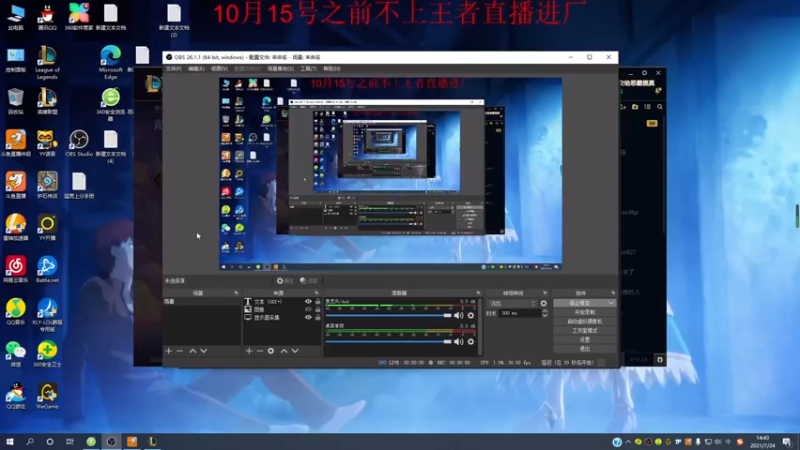800x450 pixels.
Task: Add a new scene with the plus icon
Action: pyautogui.click(x=168, y=351)
